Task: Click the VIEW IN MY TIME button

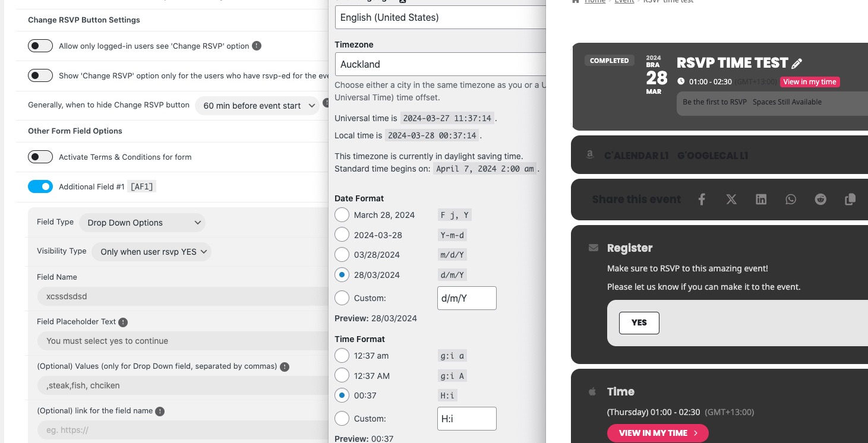Action: (658, 433)
